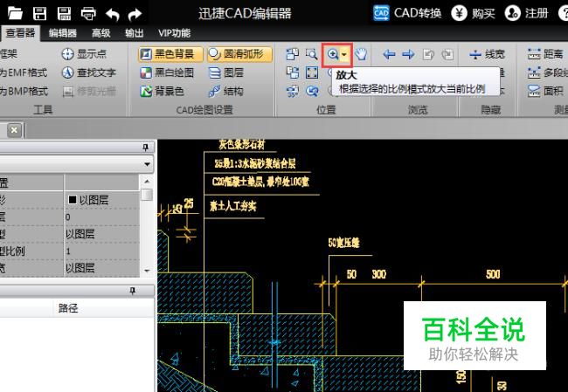Click the icon below the overlapping windows icon
The image size is (568, 392).
pyautogui.click(x=293, y=72)
